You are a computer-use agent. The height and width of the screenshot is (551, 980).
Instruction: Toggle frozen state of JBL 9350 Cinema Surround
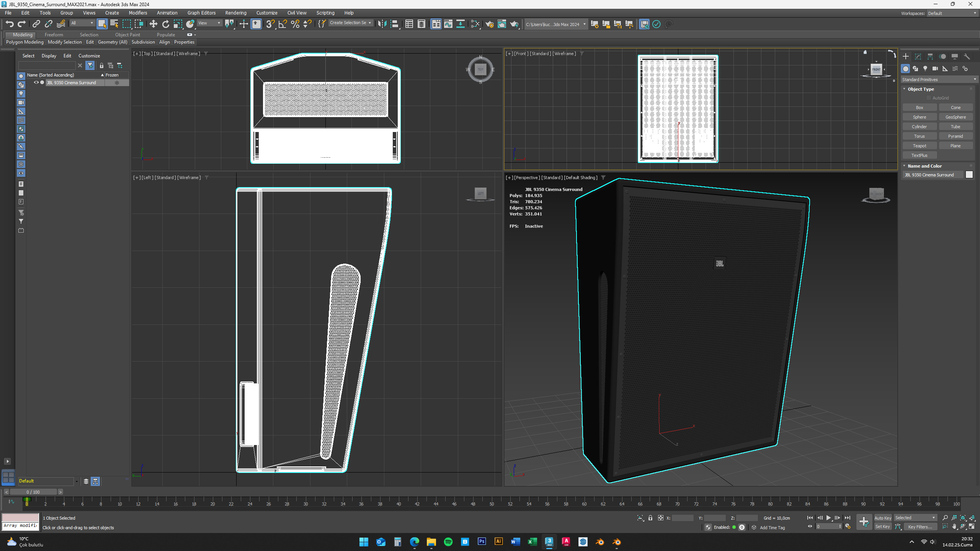pos(117,83)
